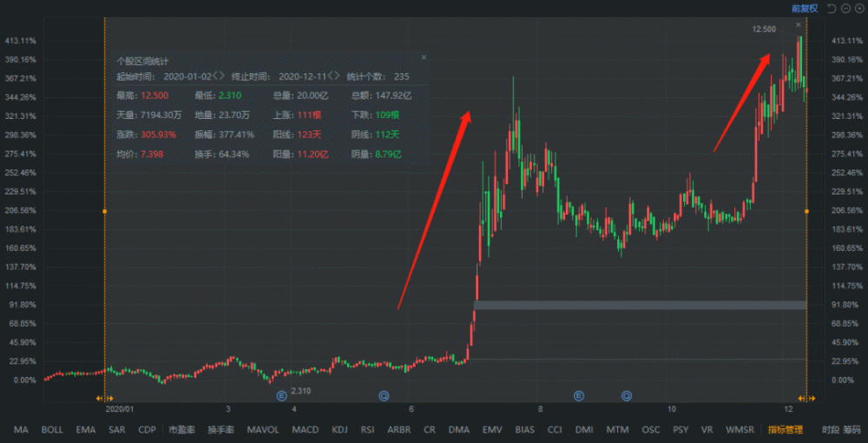Click 换手 64.34% value
This screenshot has width=868, height=443.
click(x=234, y=154)
